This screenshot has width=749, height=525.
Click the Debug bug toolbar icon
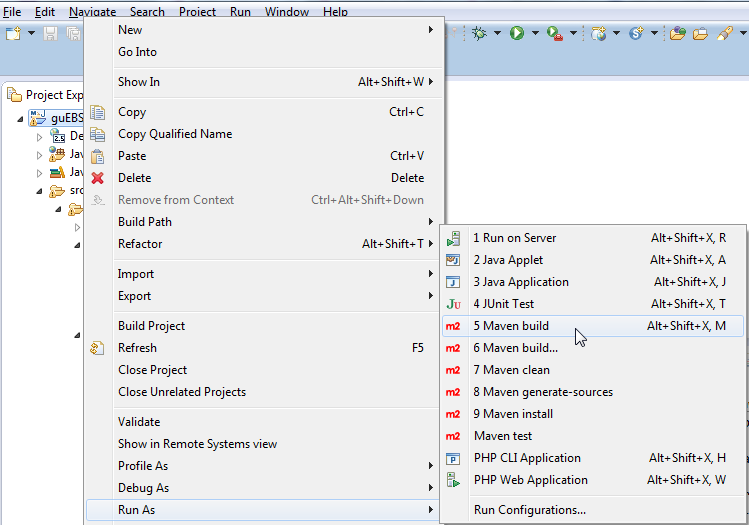click(479, 33)
